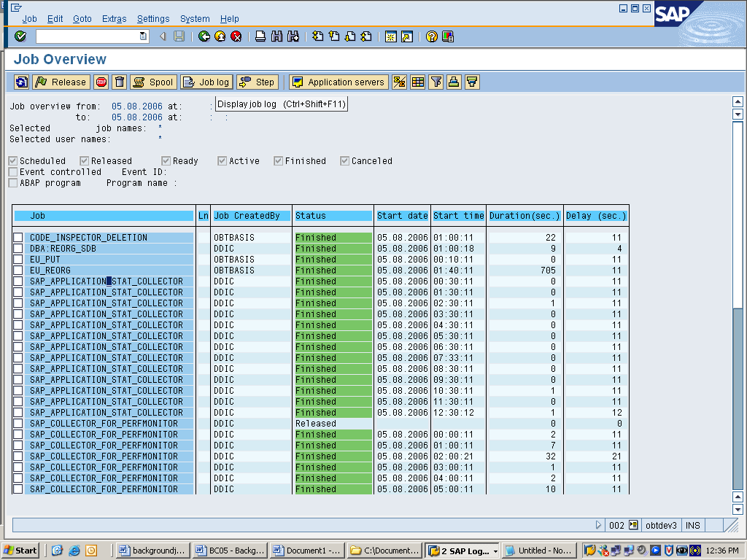Open the Job menu
Image resolution: width=747 pixels, height=560 pixels.
click(x=29, y=18)
